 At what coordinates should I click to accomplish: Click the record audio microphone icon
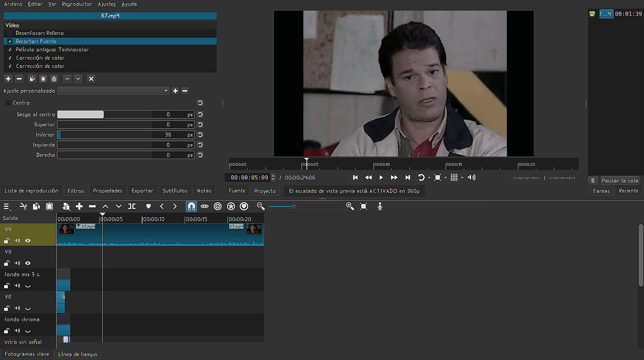click(380, 206)
